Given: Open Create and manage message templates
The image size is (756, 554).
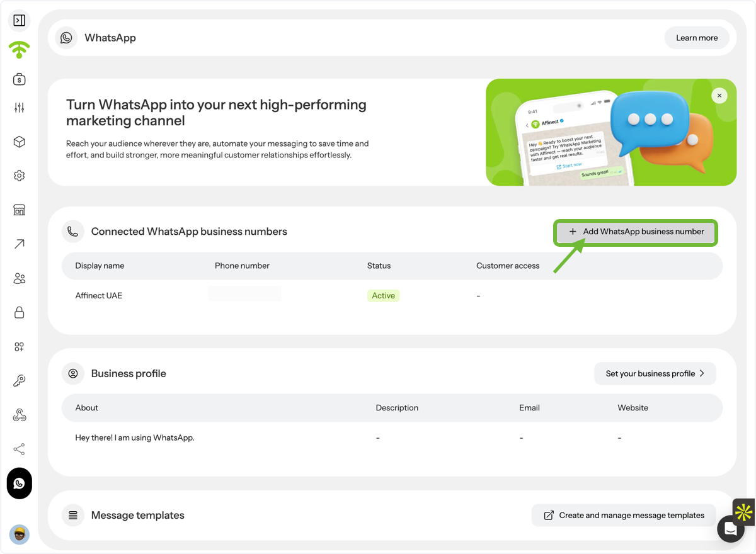Looking at the screenshot, I should (624, 515).
